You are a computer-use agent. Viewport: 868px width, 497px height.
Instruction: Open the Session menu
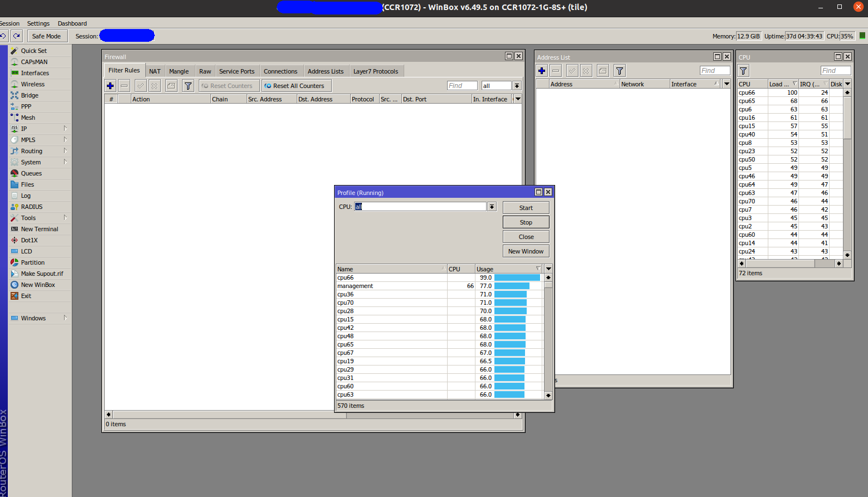[9, 23]
